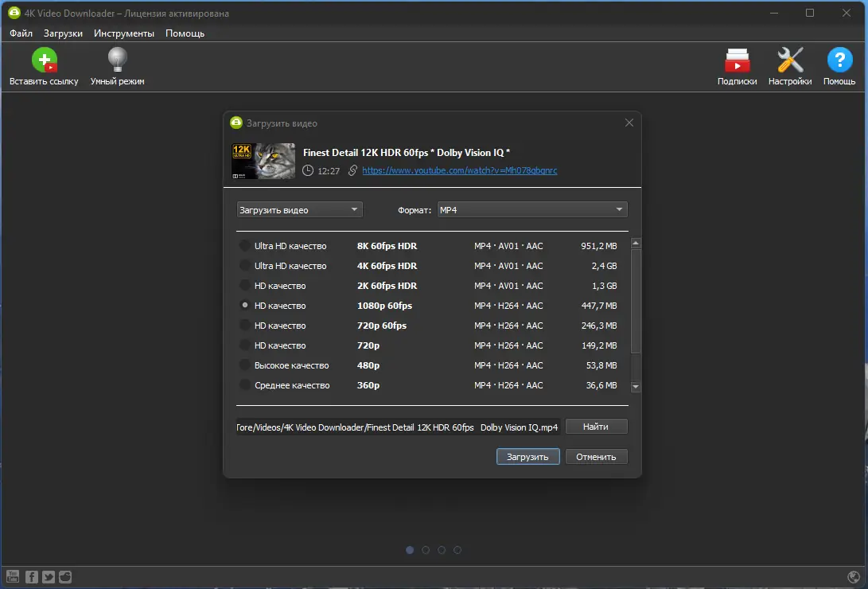Image resolution: width=868 pixels, height=589 pixels.
Task: Click the Помощь question mark icon
Action: pos(839,60)
